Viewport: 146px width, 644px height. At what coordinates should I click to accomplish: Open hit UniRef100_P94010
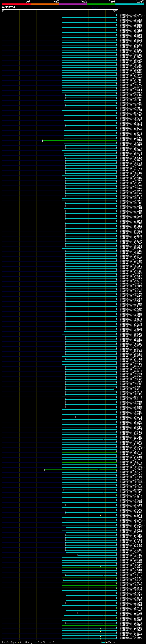[131, 48]
